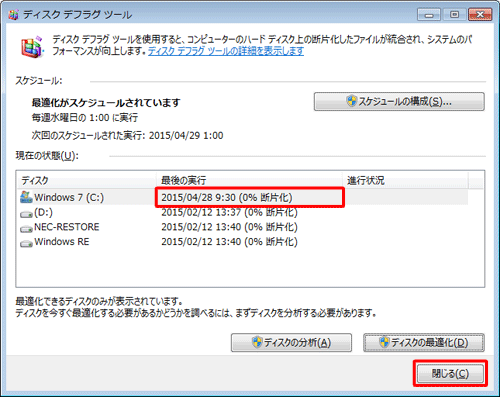The image size is (500, 397).
Task: Click ディスクの最適化(D) button
Action: click(424, 342)
